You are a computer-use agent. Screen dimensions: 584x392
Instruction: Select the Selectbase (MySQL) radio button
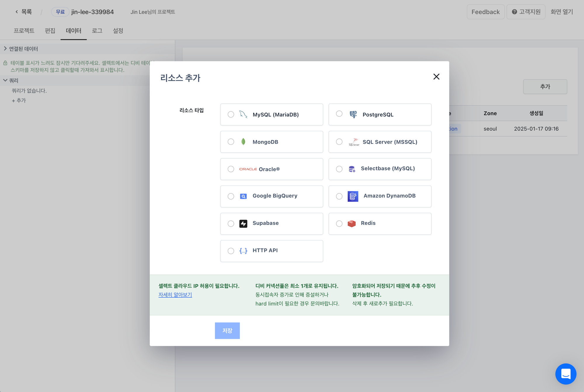339,169
